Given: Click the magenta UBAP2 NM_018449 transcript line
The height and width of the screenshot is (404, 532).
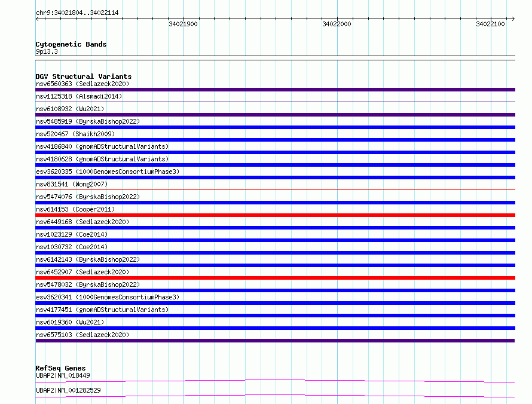Looking at the screenshot, I should 275,381.
